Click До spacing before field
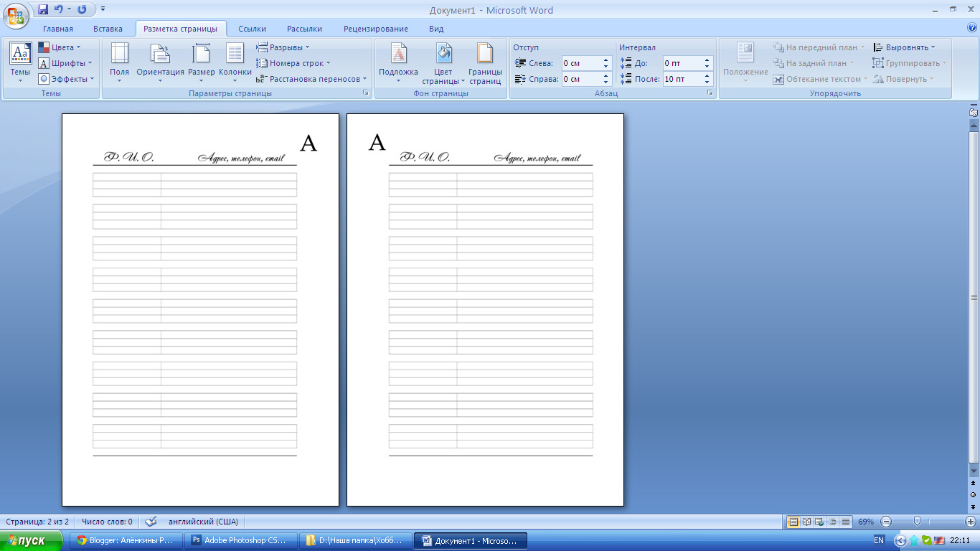Image resolution: width=980 pixels, height=551 pixels. tap(682, 63)
